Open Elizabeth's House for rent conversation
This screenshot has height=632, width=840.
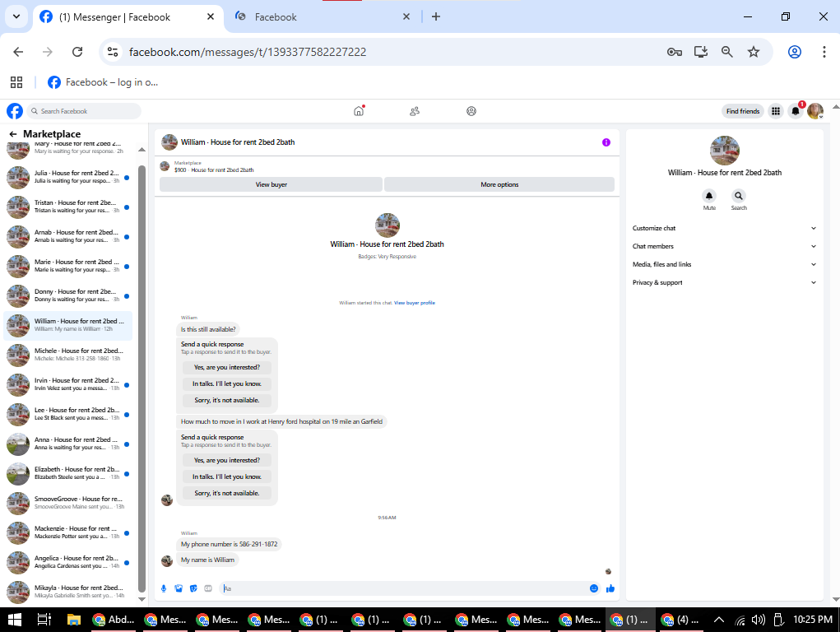(x=68, y=473)
